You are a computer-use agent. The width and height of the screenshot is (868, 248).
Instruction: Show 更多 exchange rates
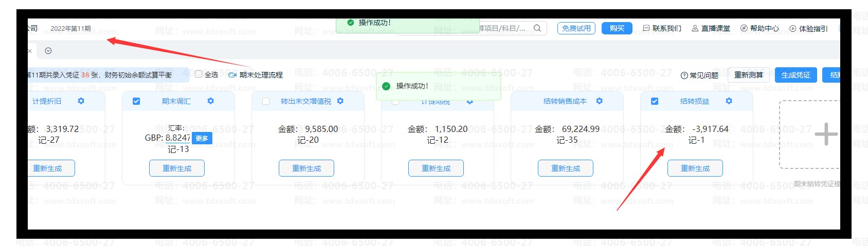(x=202, y=138)
